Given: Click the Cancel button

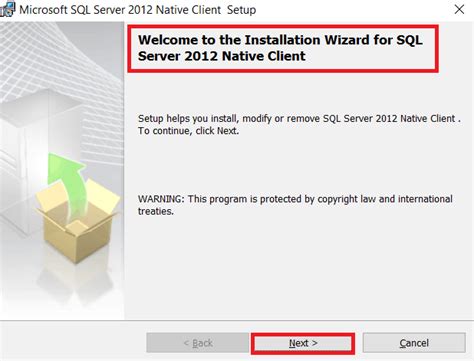Looking at the screenshot, I should [x=414, y=343].
